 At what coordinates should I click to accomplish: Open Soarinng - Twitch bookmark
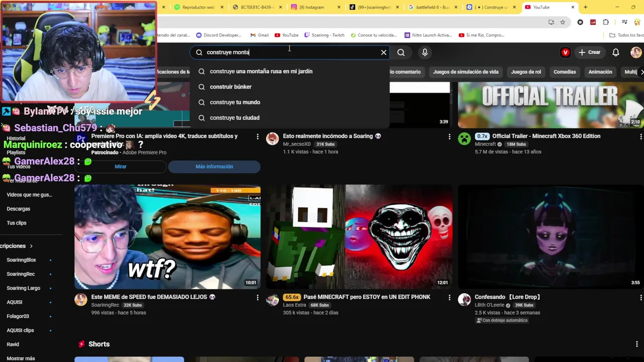pyautogui.click(x=324, y=35)
